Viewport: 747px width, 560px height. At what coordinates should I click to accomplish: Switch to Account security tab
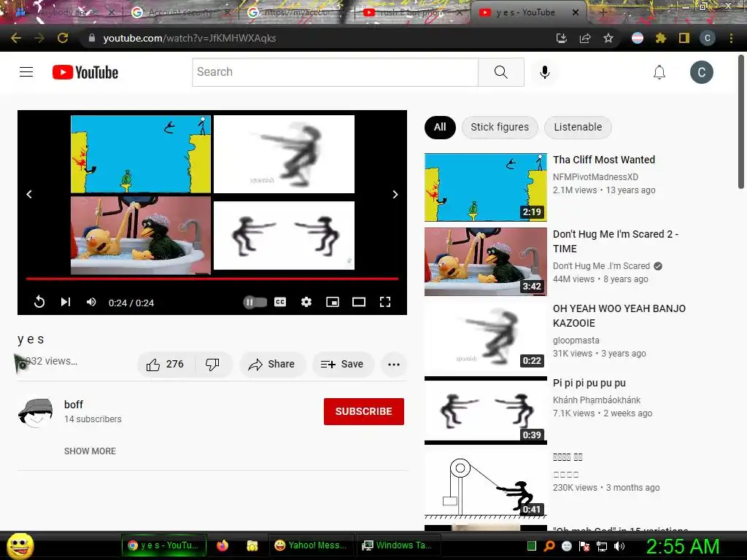click(180, 12)
